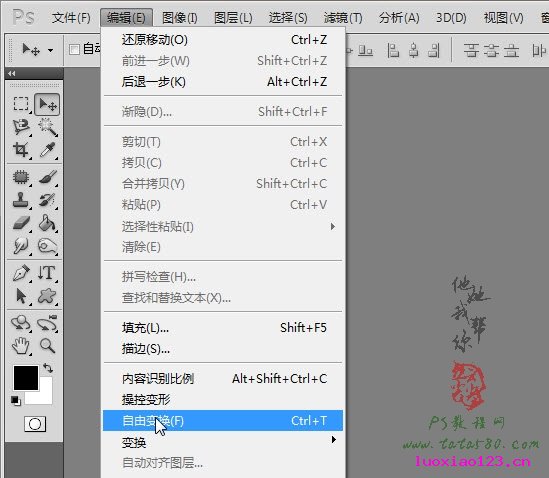549x478 pixels.
Task: Collapse the toolbox panel double arrow
Action: (x=12, y=73)
